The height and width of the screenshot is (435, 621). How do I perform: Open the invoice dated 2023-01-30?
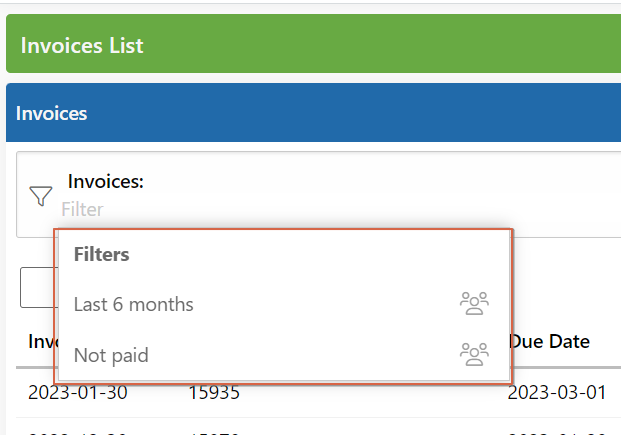tap(78, 393)
